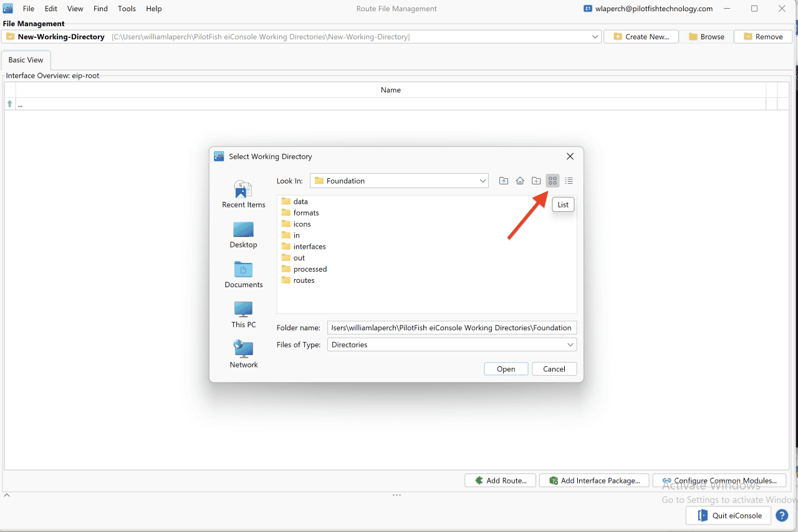
Task: Go to Home directory icon
Action: [520, 181]
